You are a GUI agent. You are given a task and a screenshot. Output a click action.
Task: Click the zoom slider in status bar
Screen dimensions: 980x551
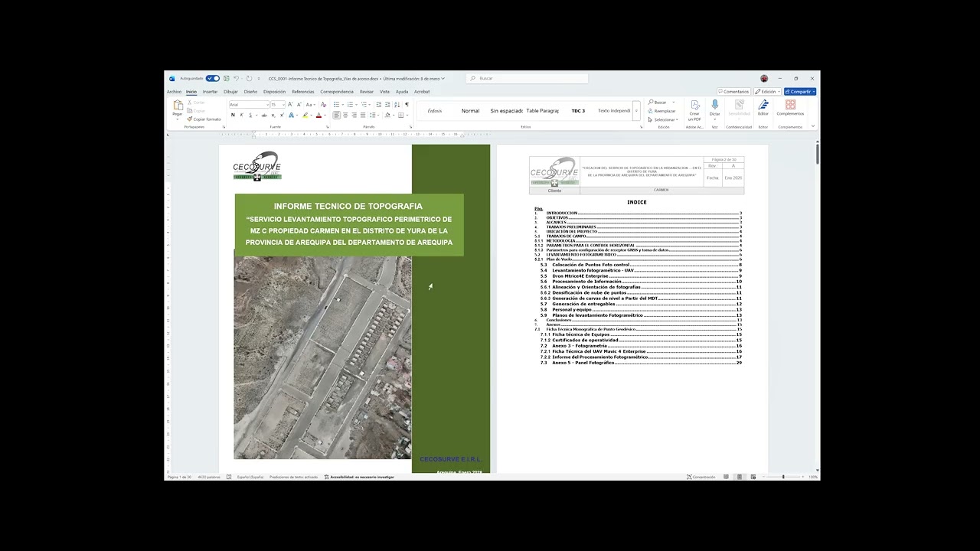pyautogui.click(x=783, y=477)
